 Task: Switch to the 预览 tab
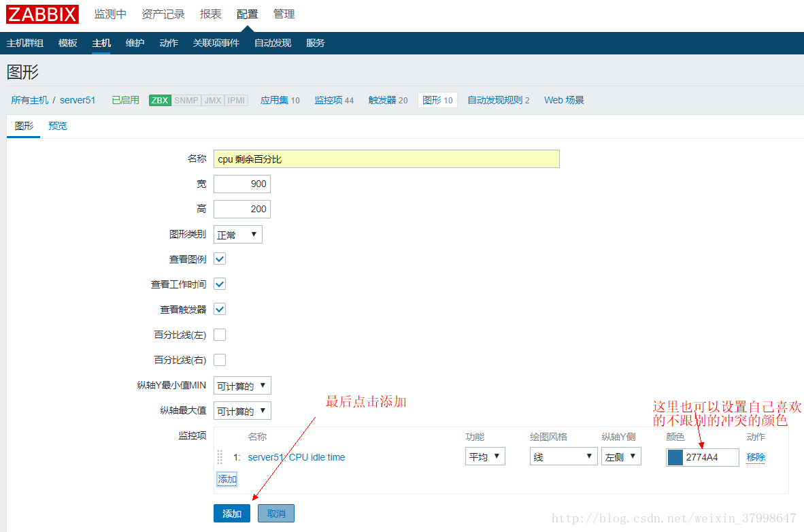coord(57,127)
